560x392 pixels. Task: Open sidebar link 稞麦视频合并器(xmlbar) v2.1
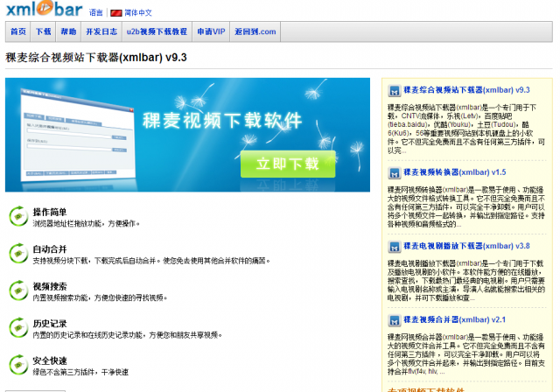pos(454,319)
